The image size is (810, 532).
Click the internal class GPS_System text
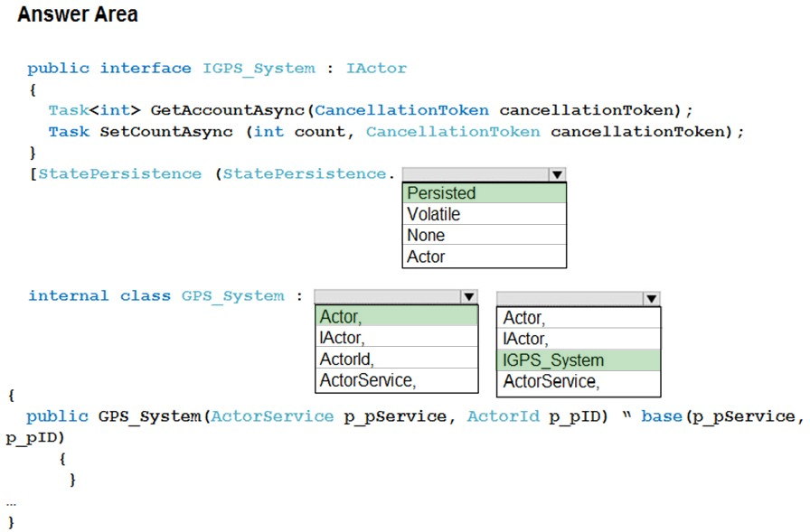point(156,295)
